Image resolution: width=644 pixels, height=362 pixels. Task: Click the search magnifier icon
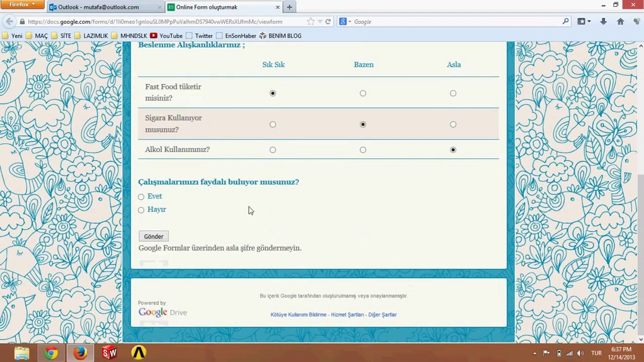566,21
